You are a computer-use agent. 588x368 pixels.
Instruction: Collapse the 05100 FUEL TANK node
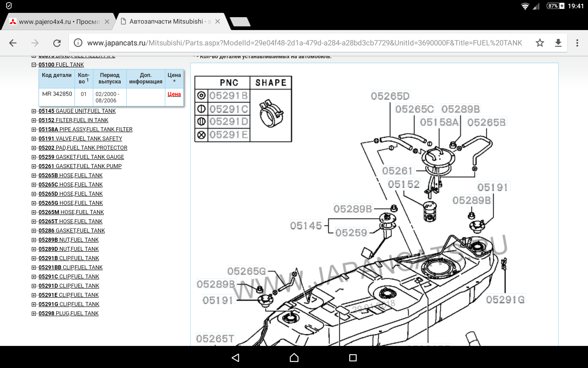tap(34, 65)
